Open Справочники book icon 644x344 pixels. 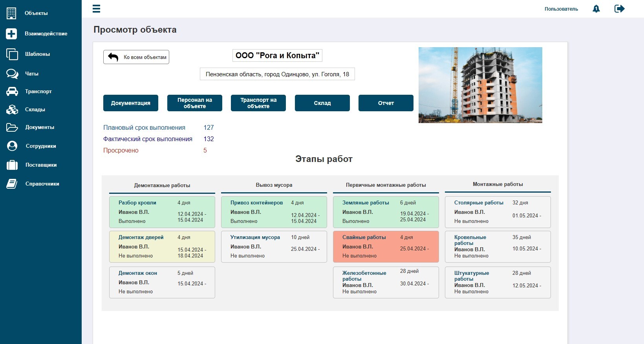pos(12,184)
